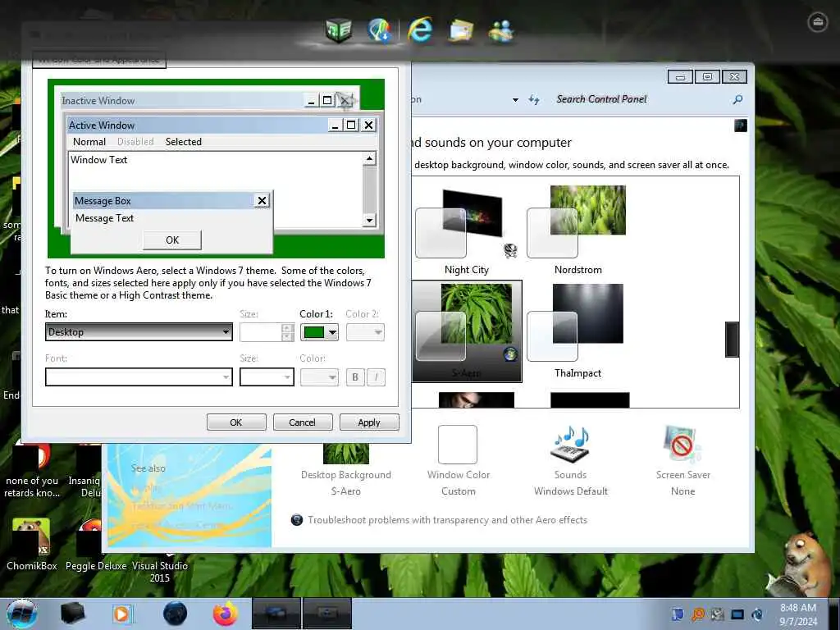
Task: Open the green cube dock icon
Action: 338,30
